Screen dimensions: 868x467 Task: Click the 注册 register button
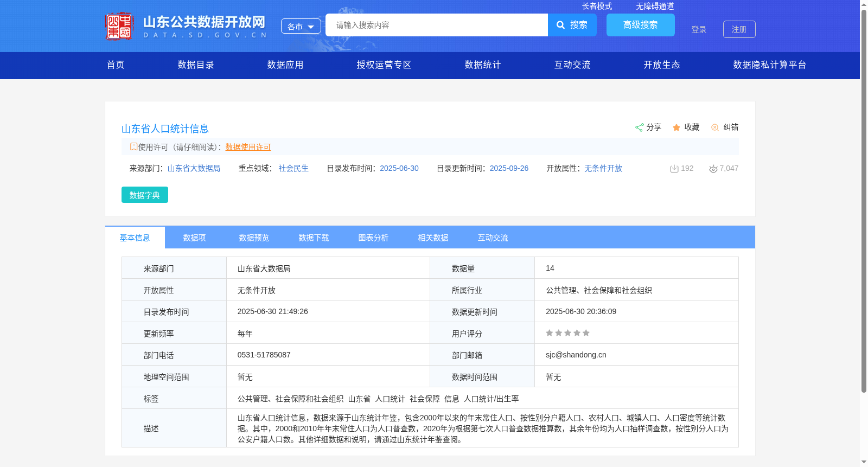[x=739, y=29]
